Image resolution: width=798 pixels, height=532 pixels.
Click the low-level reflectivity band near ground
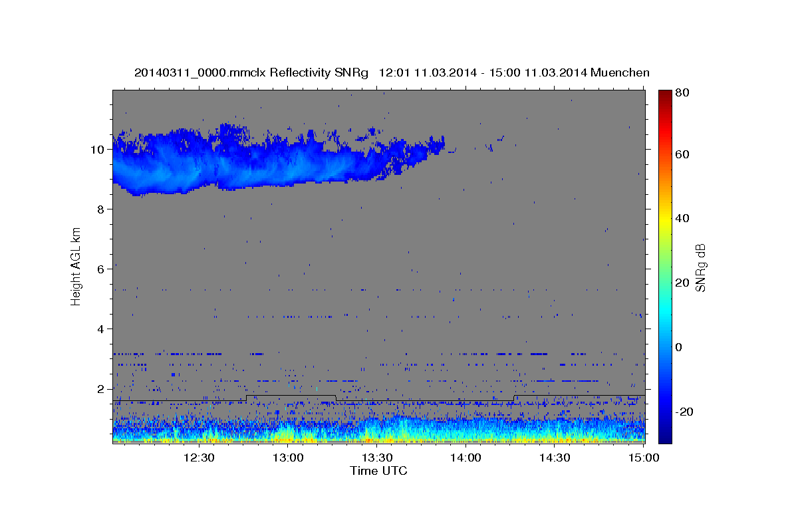click(378, 429)
